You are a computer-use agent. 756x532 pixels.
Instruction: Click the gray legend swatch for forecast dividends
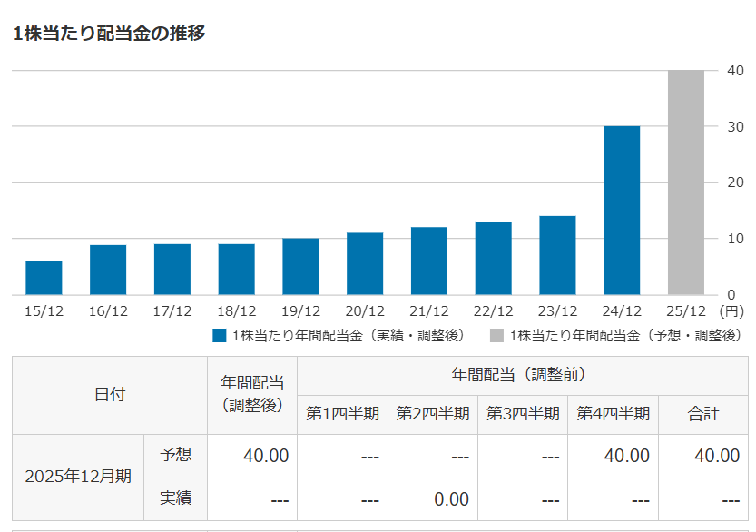pyautogui.click(x=496, y=336)
